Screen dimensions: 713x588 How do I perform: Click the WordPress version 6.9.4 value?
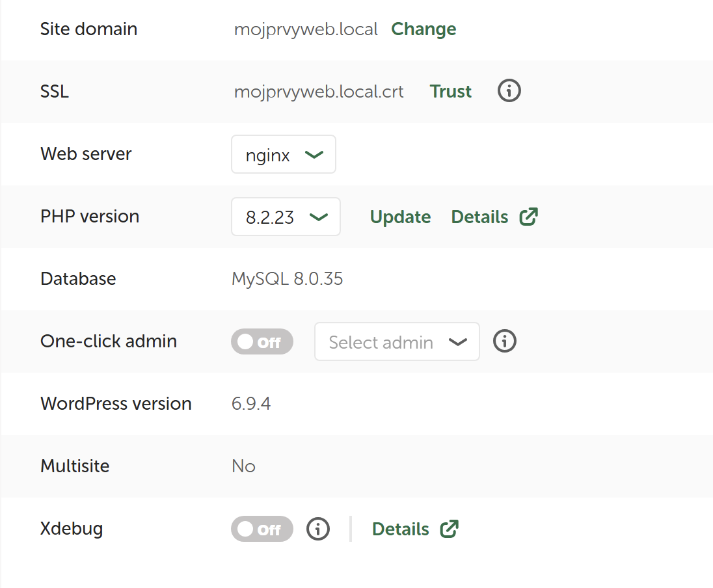pos(251,404)
